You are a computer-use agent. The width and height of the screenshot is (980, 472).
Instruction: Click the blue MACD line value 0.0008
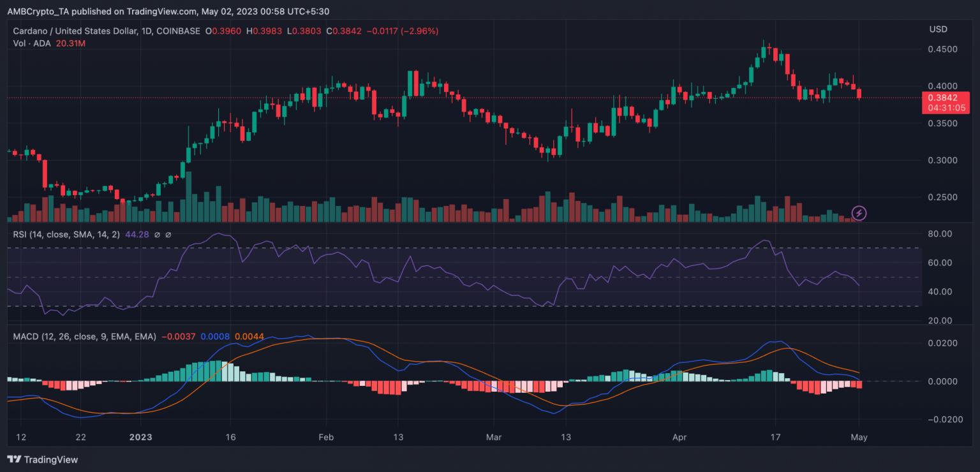pos(215,336)
